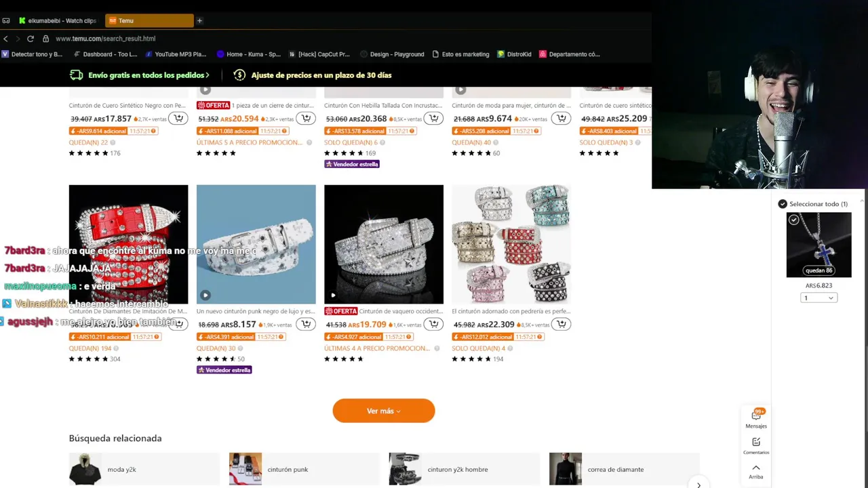
Task: Open a new browser tab
Action: [199, 20]
